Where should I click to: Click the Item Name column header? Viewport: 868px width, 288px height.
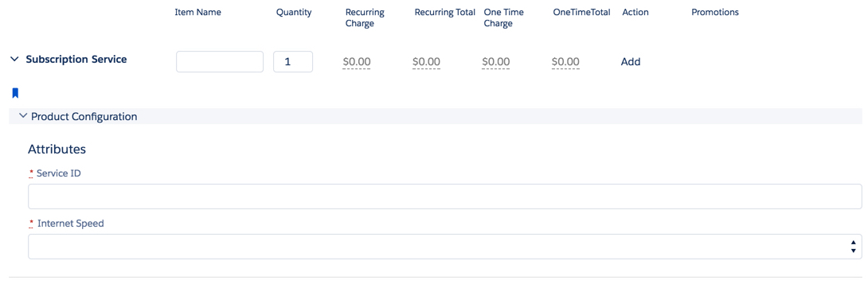[197, 12]
